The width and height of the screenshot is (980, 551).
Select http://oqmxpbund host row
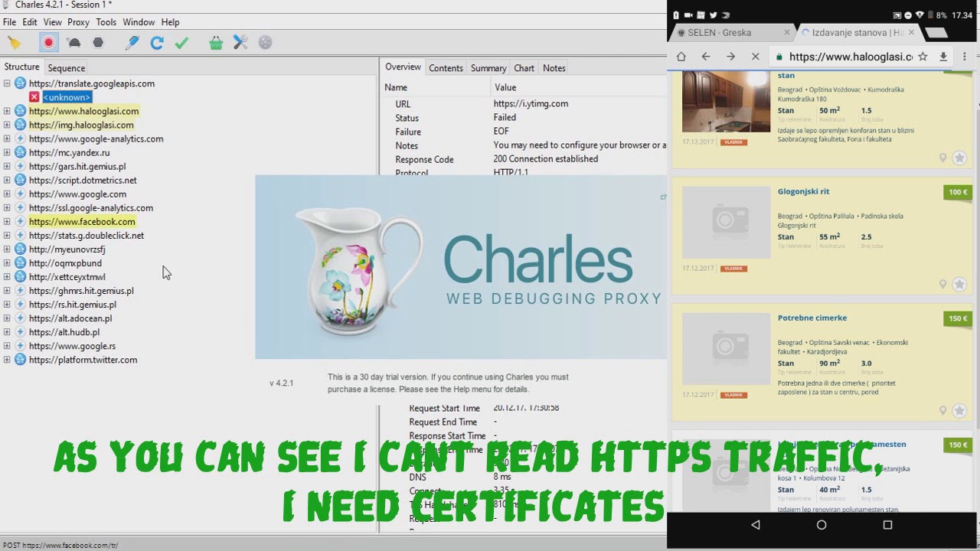point(65,263)
